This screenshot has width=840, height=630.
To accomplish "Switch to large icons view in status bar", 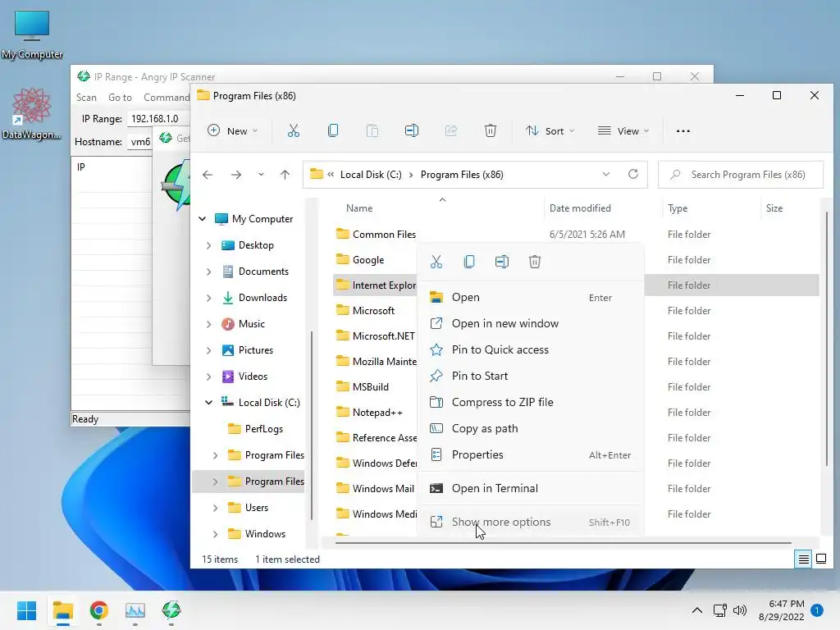I will (x=820, y=559).
